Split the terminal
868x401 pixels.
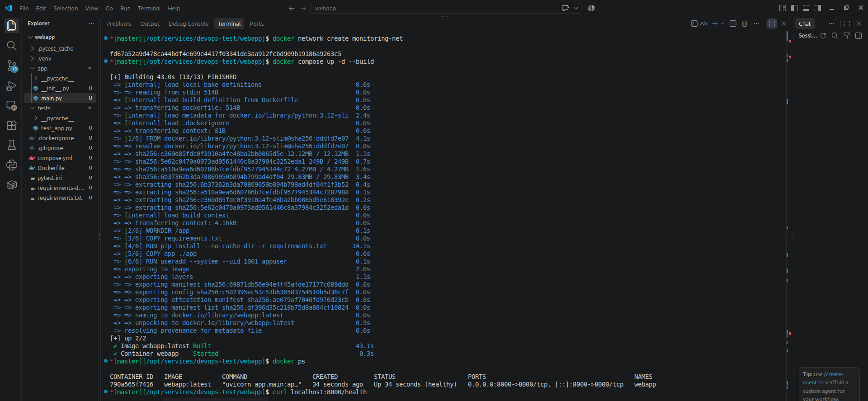click(x=733, y=24)
